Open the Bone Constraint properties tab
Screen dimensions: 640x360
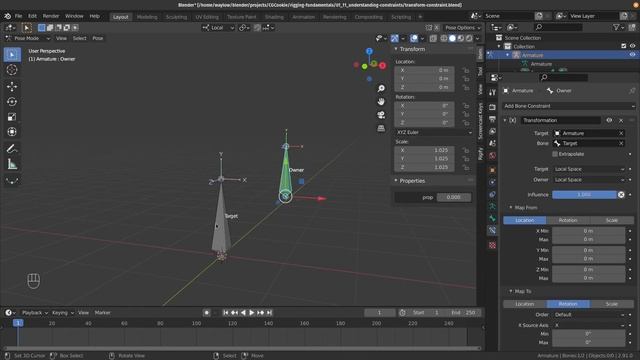[493, 231]
